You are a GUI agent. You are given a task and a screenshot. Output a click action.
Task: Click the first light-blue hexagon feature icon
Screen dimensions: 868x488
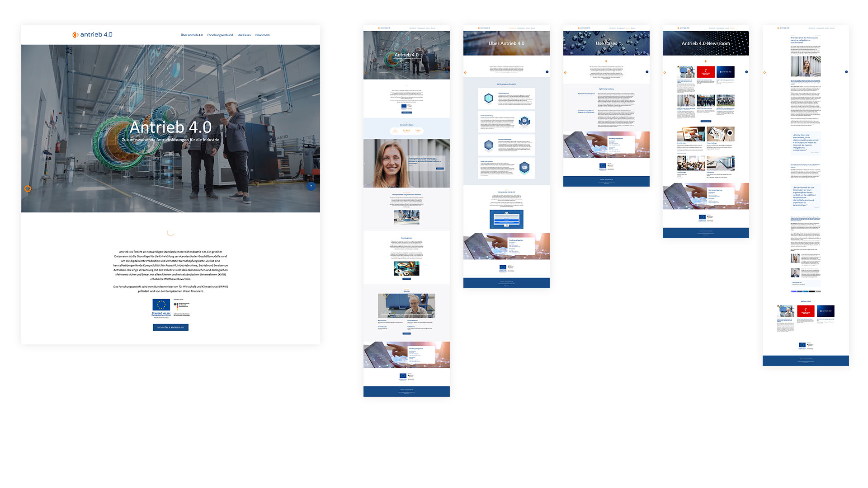[488, 98]
